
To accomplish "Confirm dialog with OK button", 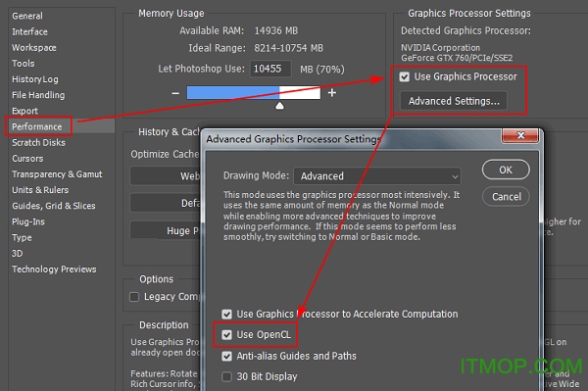I will [x=506, y=170].
